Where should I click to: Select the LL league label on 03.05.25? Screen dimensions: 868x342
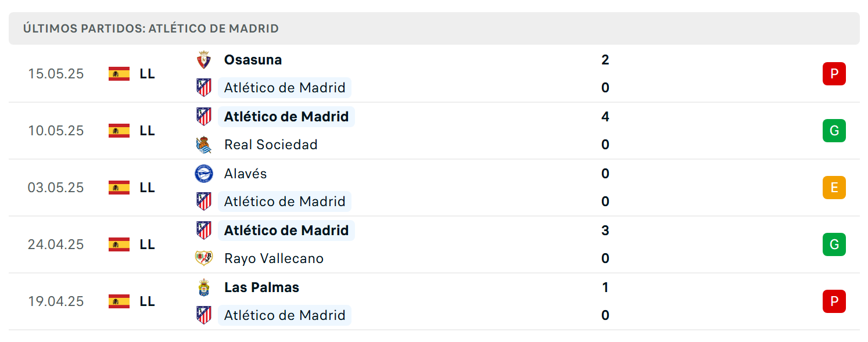147,188
